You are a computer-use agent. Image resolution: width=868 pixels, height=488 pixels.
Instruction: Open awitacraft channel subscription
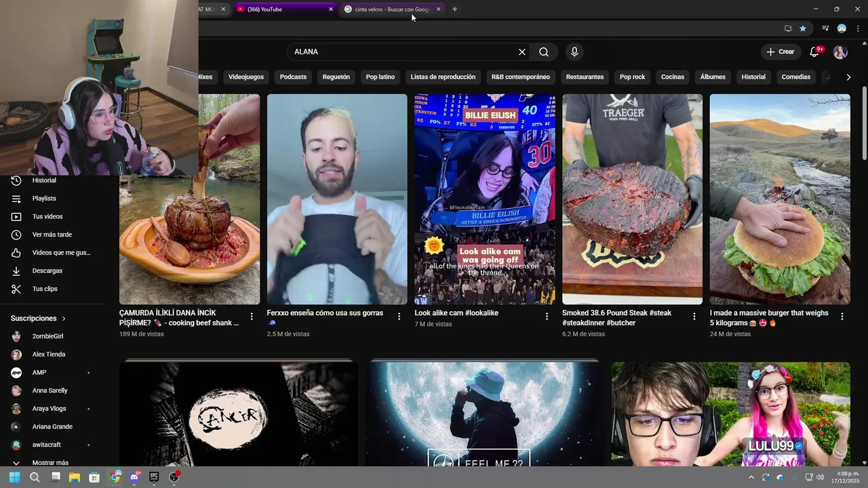pos(52,445)
